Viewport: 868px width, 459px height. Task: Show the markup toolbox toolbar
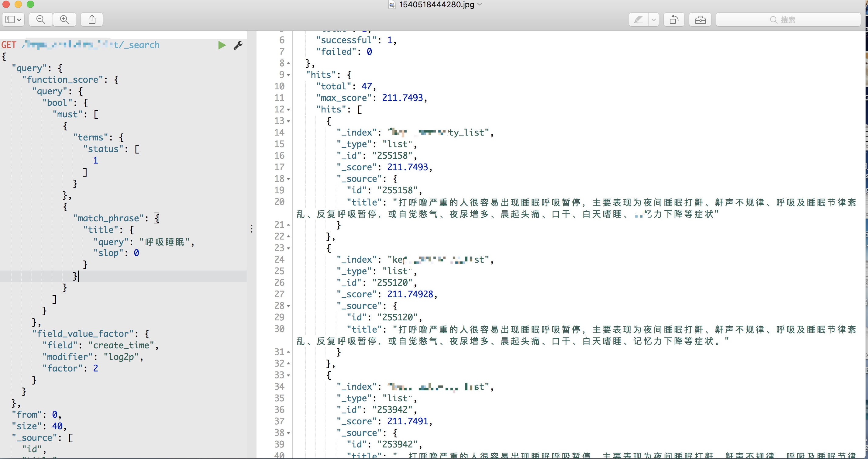(700, 19)
